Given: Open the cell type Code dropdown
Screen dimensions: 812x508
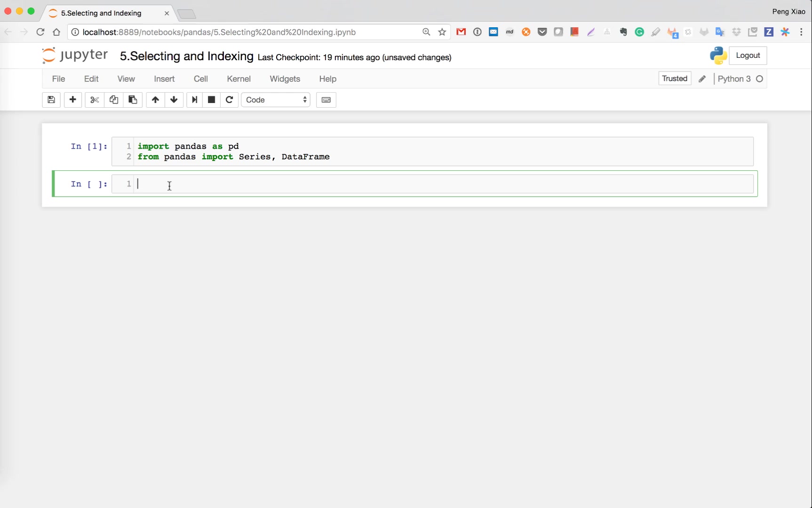Looking at the screenshot, I should [276, 100].
